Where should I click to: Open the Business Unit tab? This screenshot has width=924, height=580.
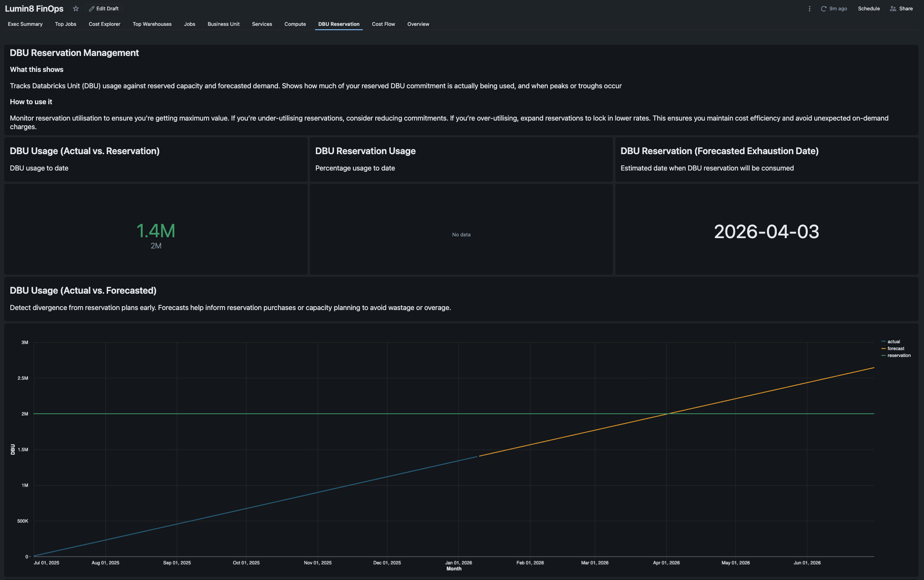click(223, 24)
